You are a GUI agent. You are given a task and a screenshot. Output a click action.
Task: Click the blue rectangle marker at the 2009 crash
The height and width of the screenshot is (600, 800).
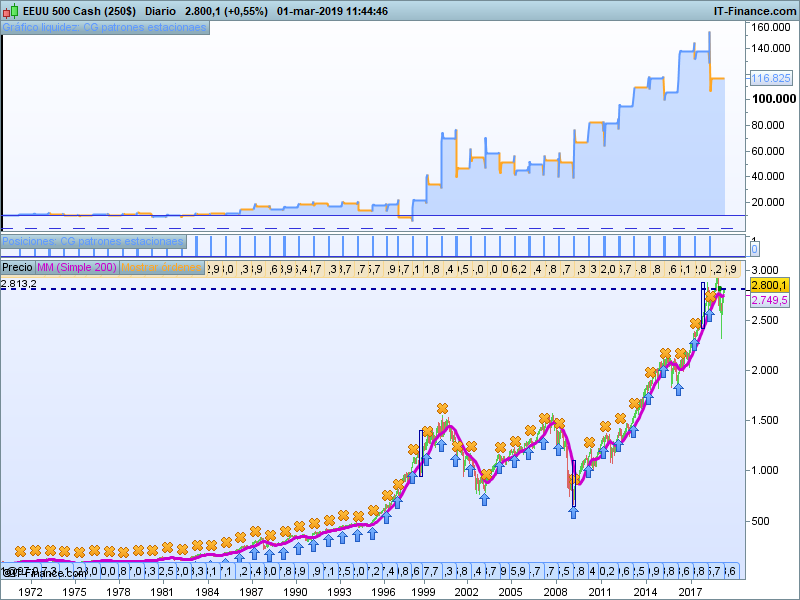pyautogui.click(x=574, y=483)
